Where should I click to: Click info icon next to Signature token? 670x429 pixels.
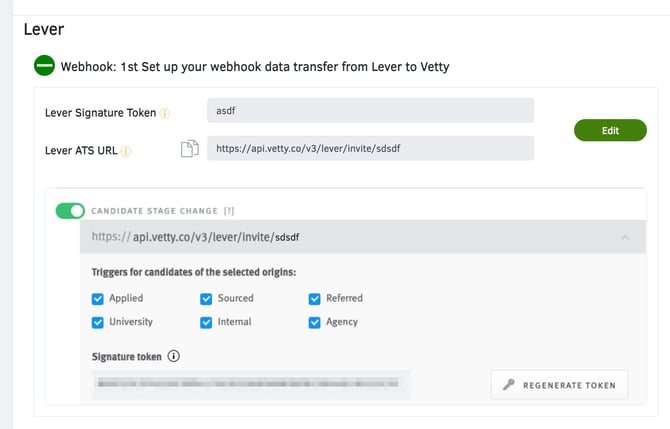click(x=174, y=355)
